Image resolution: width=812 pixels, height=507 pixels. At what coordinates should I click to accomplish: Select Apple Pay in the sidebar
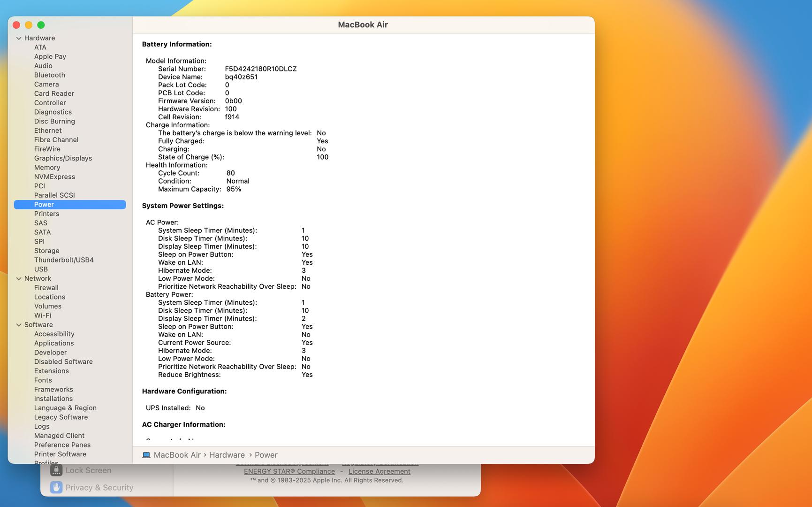pos(50,57)
